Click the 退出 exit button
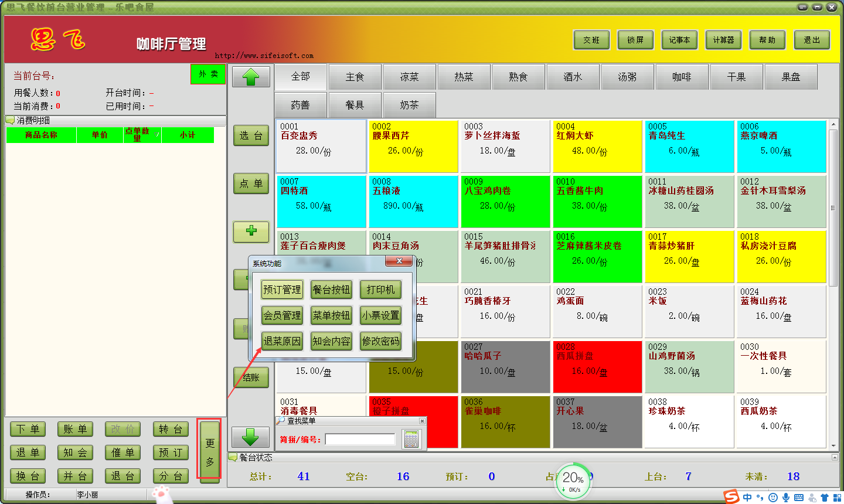Image resolution: width=844 pixels, height=504 pixels. tap(812, 40)
